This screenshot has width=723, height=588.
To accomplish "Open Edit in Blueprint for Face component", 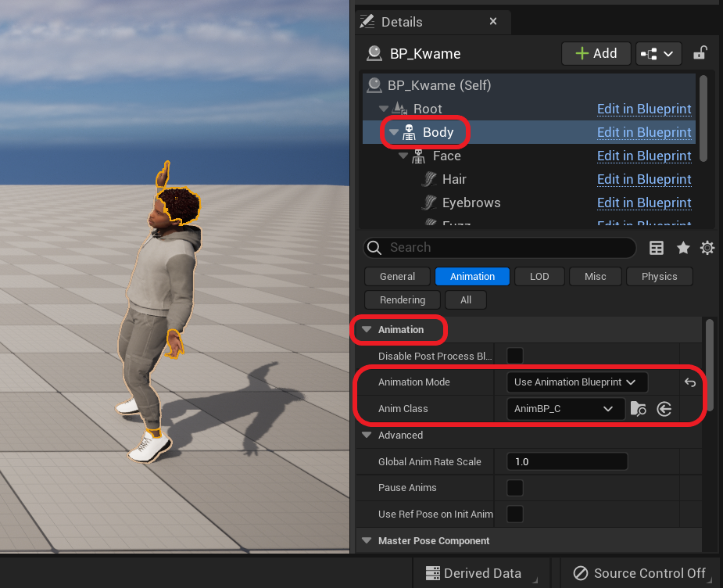I will 643,156.
